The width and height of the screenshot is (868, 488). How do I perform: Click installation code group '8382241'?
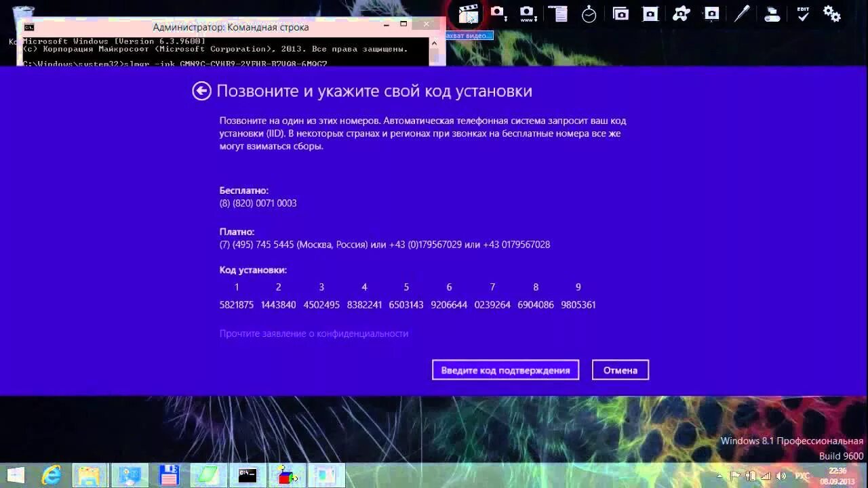tap(364, 305)
